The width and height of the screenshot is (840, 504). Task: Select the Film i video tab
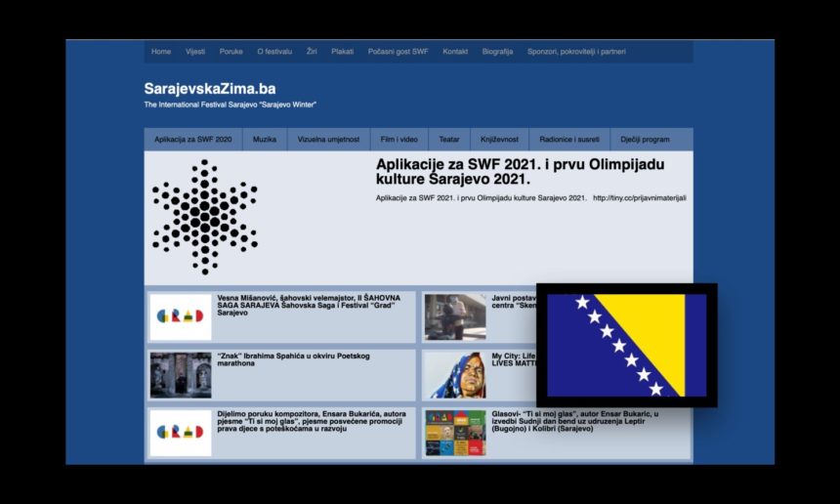click(399, 140)
